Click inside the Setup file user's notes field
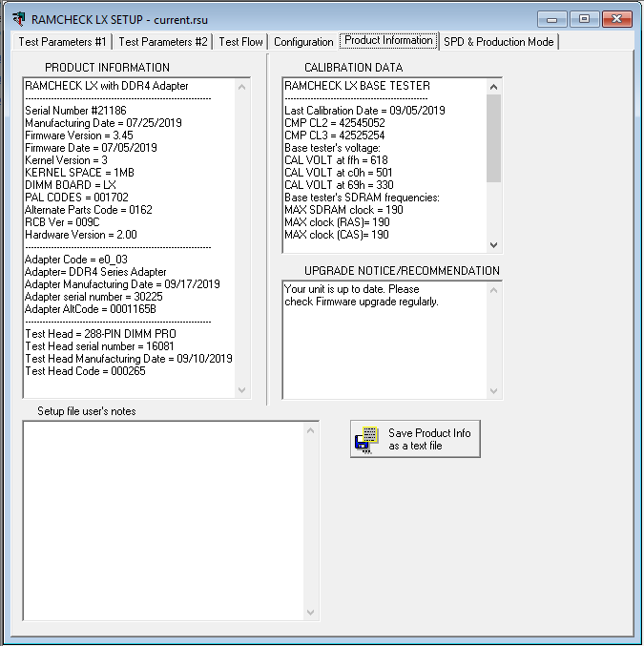The width and height of the screenshot is (644, 646). 163,521
